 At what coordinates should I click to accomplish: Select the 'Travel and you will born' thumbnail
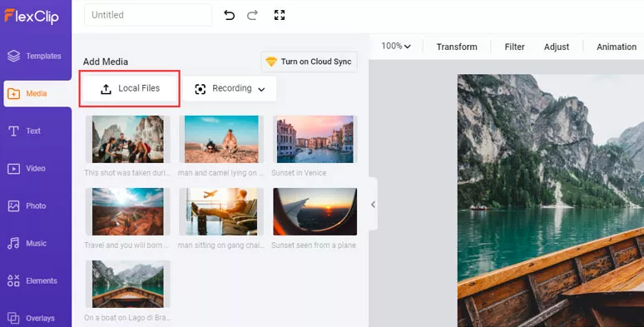click(128, 211)
